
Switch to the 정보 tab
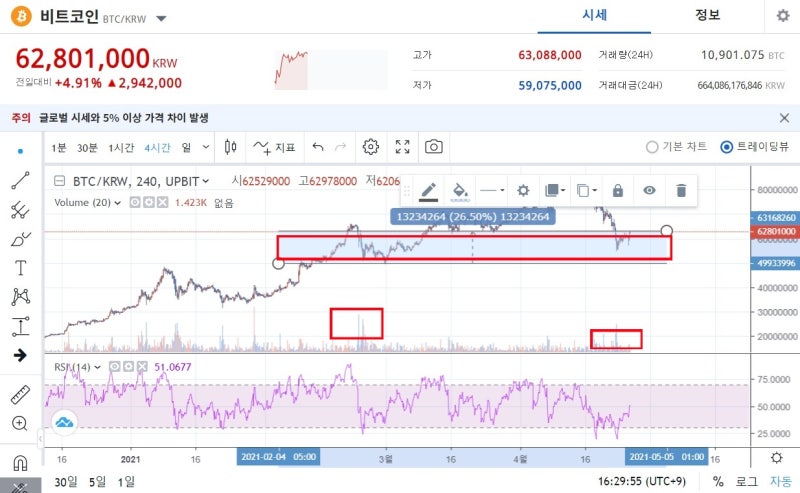click(x=707, y=16)
